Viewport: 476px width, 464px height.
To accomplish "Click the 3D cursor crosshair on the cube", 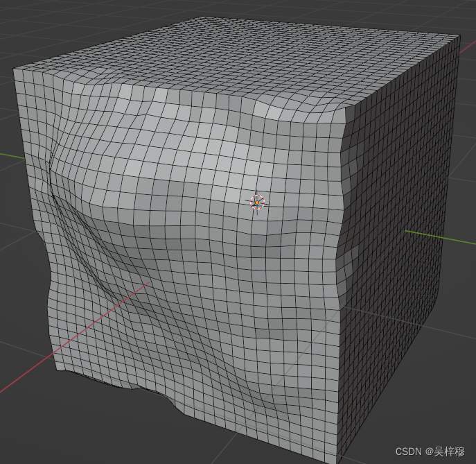I will click(x=257, y=202).
